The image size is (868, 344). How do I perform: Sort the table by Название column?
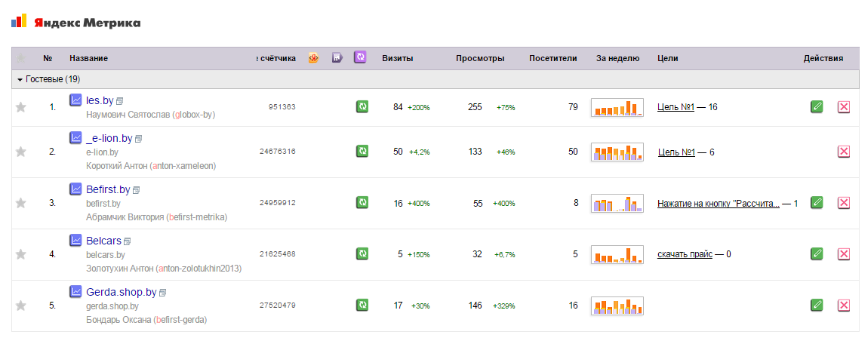[x=88, y=58]
